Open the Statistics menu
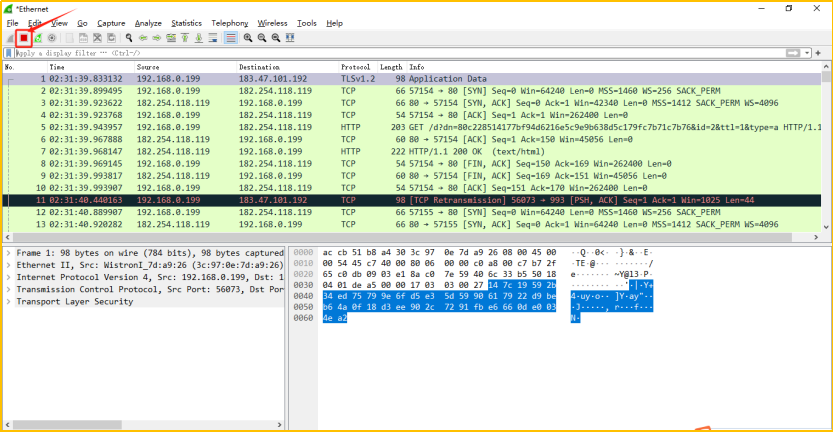This screenshot has height=432, width=833. click(x=186, y=22)
